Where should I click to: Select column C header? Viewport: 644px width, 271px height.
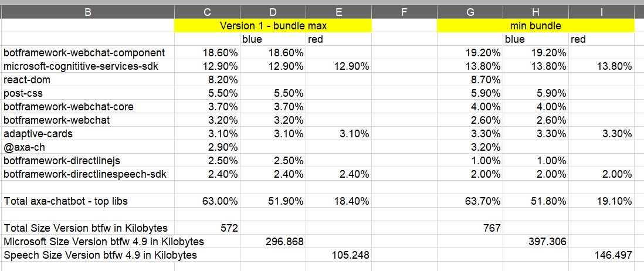click(208, 12)
